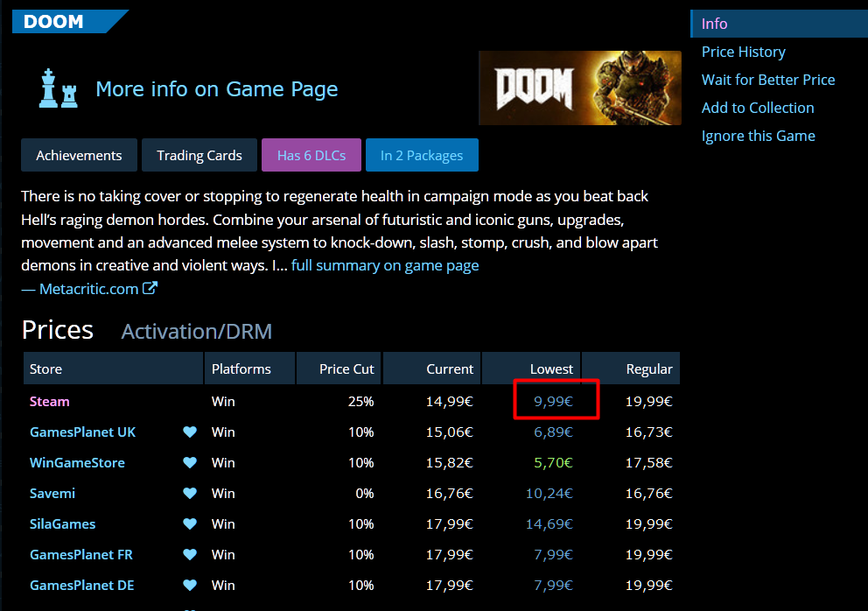Screen dimensions: 868x611
Task: Click the WinGameStore regular price 17,58€
Action: pyautogui.click(x=648, y=462)
